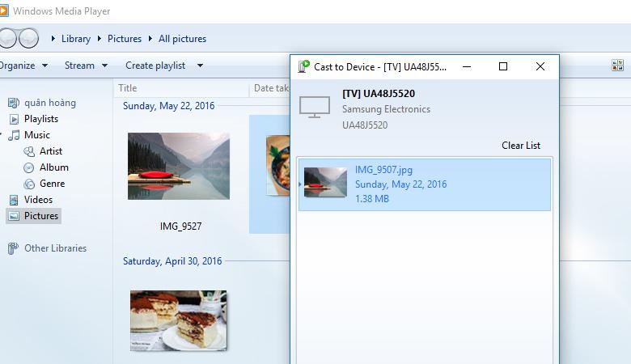Image resolution: width=631 pixels, height=364 pixels.
Task: Select the tiramisu cake photo thumbnail
Action: click(x=178, y=320)
